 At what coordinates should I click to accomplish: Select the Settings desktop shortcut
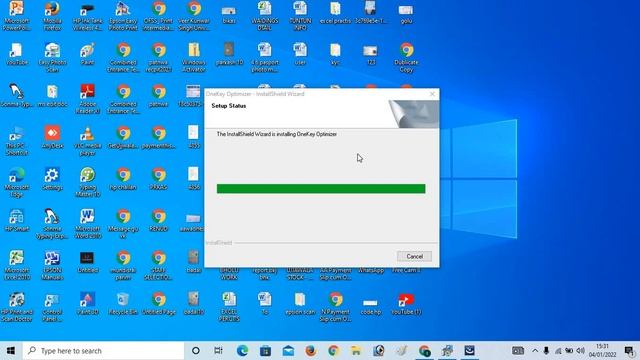click(x=52, y=179)
